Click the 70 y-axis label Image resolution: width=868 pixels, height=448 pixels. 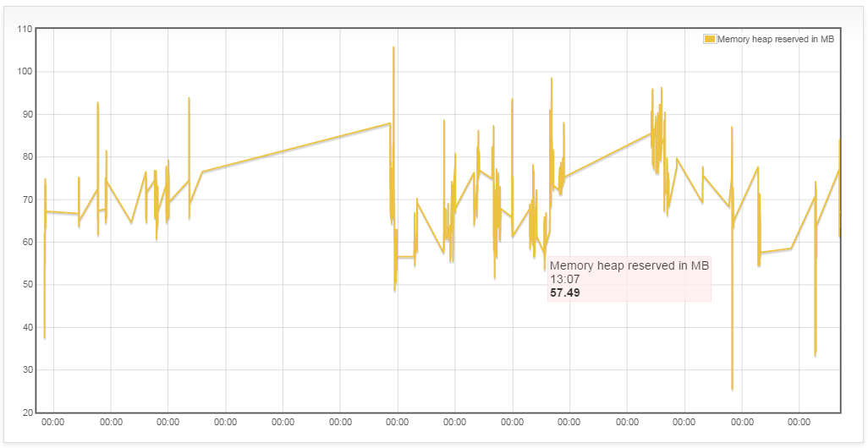coord(27,199)
